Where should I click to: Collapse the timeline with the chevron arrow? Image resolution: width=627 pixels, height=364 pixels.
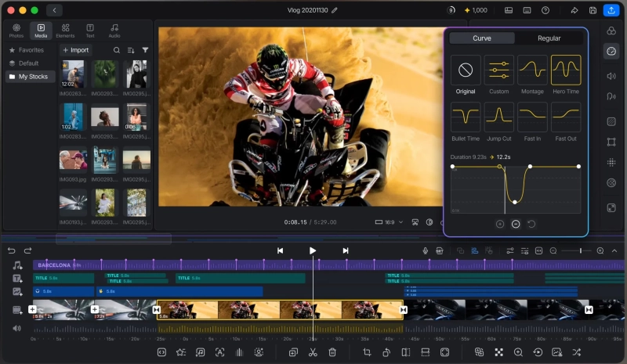614,250
